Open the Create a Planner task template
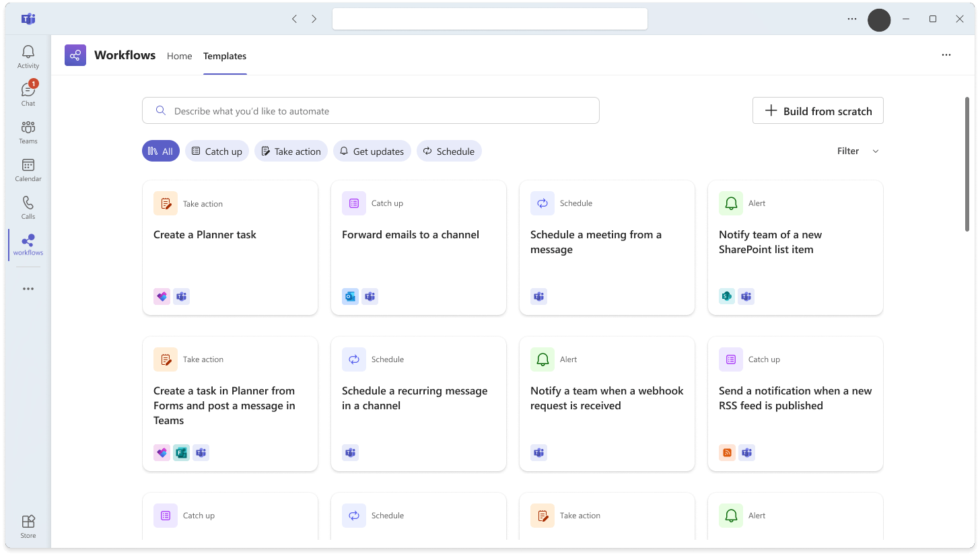This screenshot has height=556, width=980. click(x=230, y=247)
